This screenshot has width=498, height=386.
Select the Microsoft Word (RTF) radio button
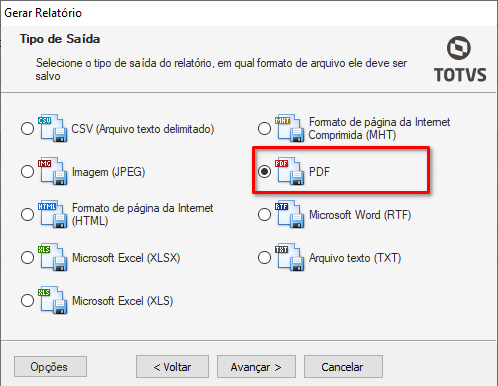click(264, 215)
